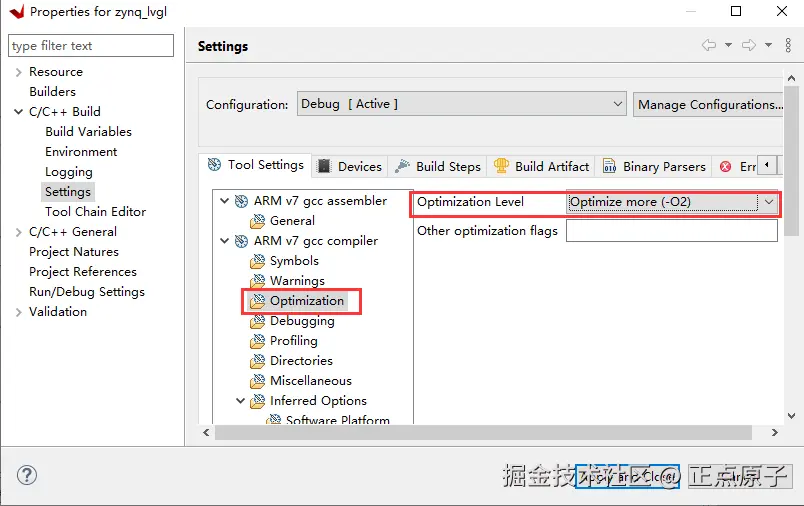Viewport: 804px width, 506px height.
Task: Select Project Natures item
Action: 74,252
